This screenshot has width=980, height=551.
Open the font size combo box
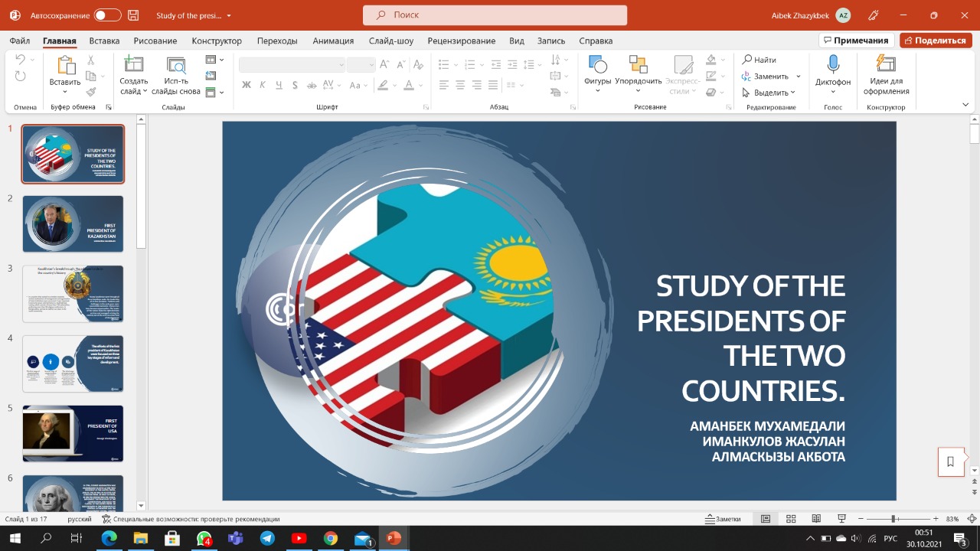(361, 65)
